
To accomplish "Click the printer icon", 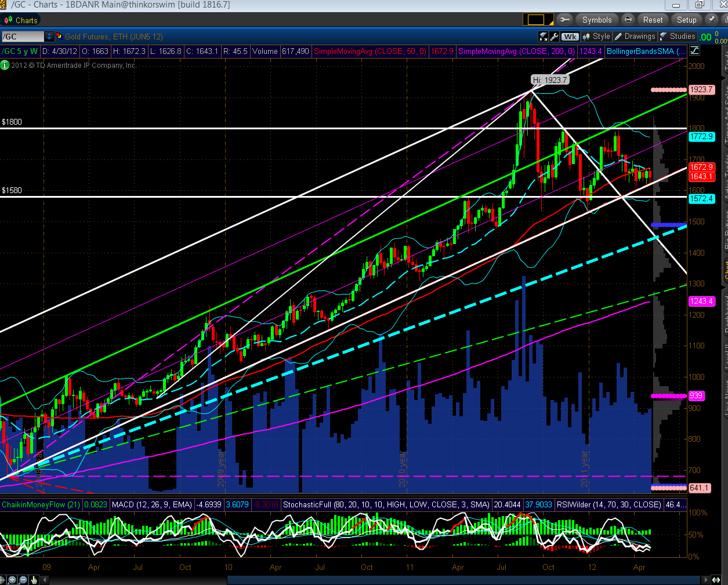I will (628, 20).
